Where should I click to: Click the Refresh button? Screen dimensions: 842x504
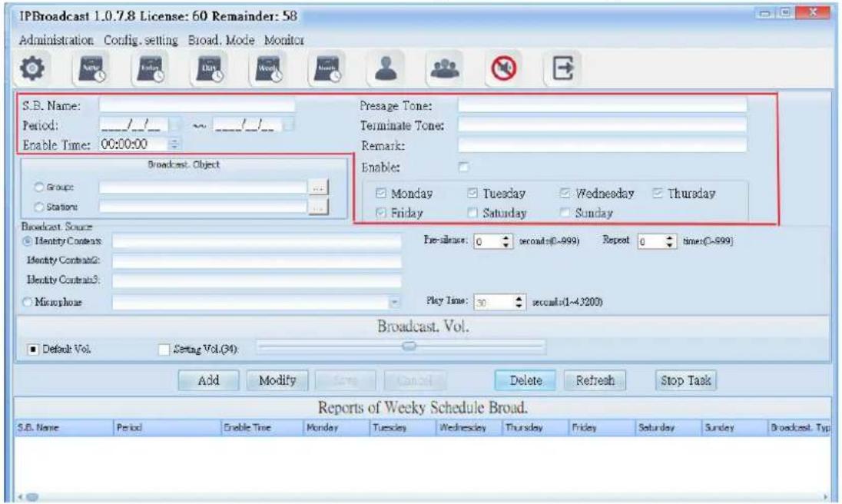(595, 380)
